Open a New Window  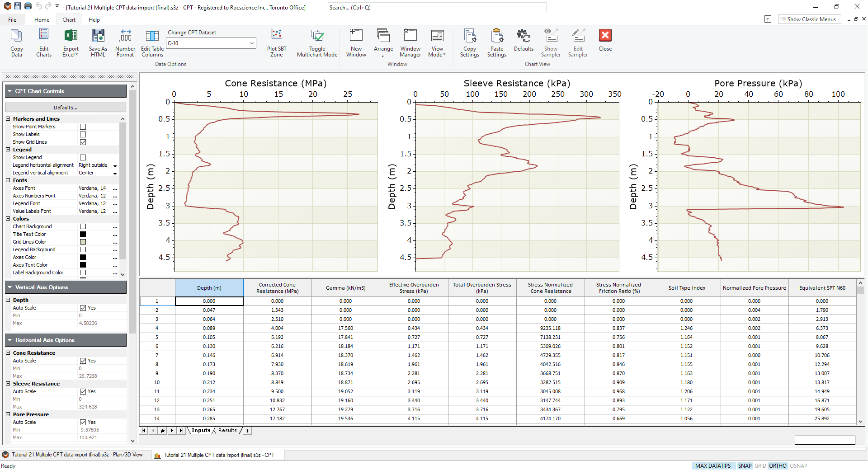(x=356, y=43)
